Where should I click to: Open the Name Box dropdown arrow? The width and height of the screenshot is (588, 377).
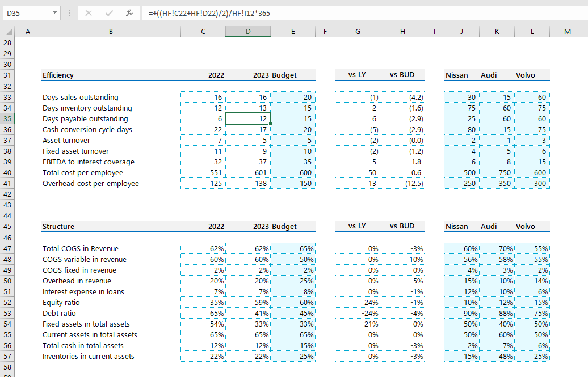point(54,12)
